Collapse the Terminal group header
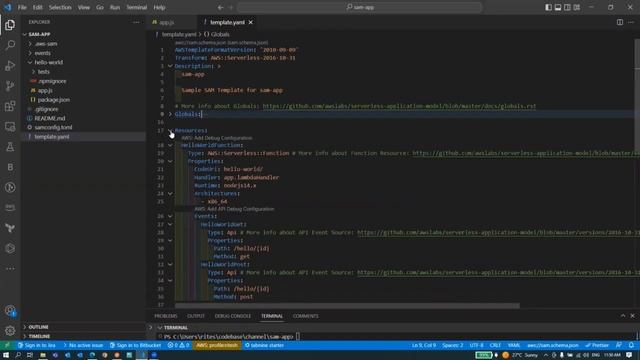This screenshot has height=360, width=640. point(160,328)
